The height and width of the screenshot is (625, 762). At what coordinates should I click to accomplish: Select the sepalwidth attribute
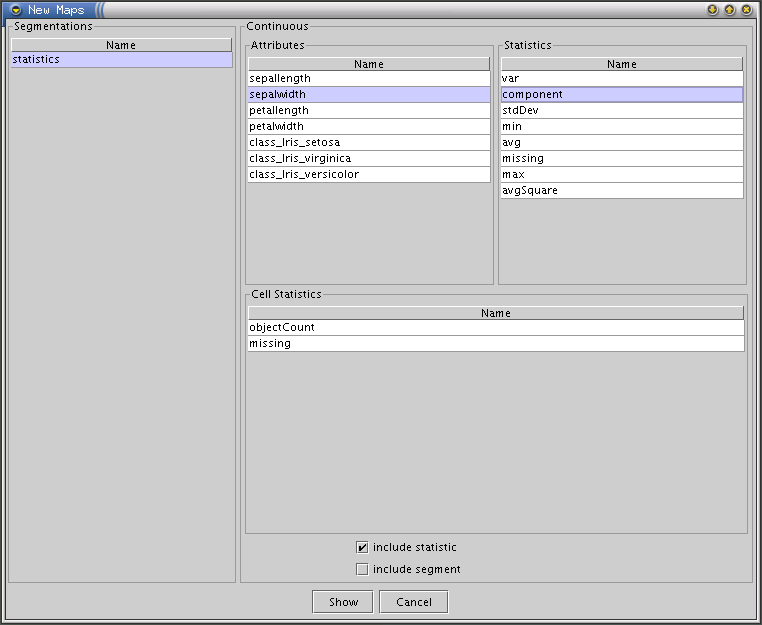coord(369,94)
